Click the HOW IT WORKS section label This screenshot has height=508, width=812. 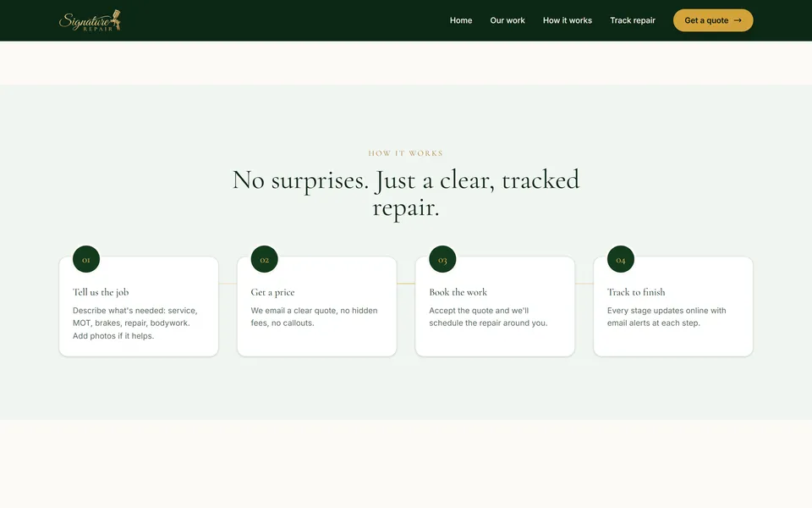pyautogui.click(x=405, y=153)
